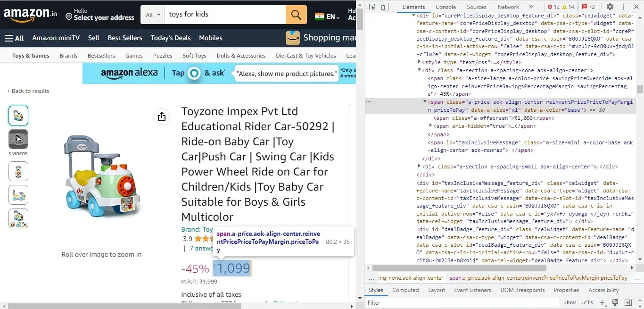Click the 14 warnings counter
Viewport: 644px width, 309px height.
(x=568, y=7)
